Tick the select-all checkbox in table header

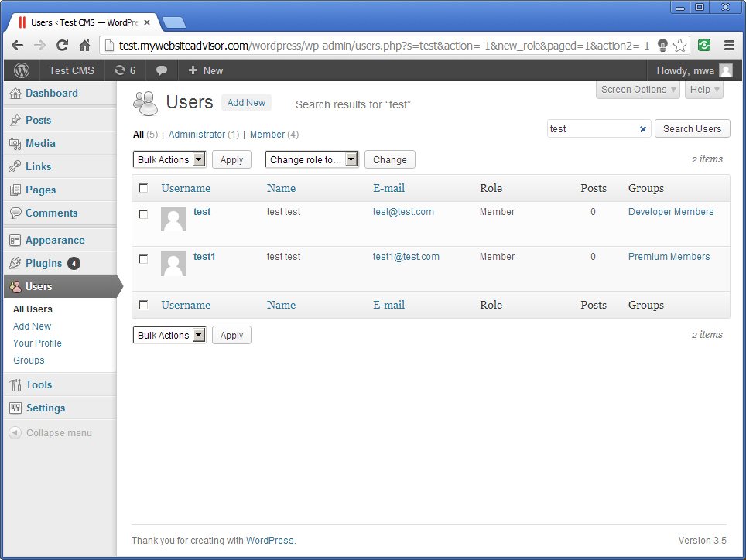click(143, 188)
